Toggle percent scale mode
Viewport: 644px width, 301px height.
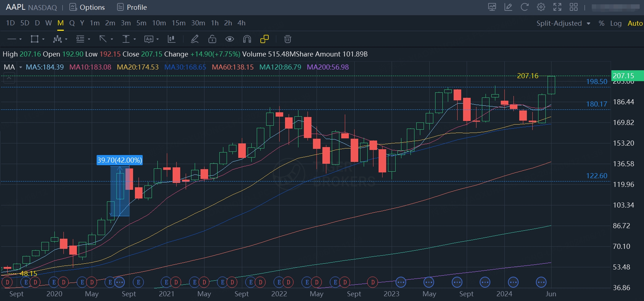602,23
